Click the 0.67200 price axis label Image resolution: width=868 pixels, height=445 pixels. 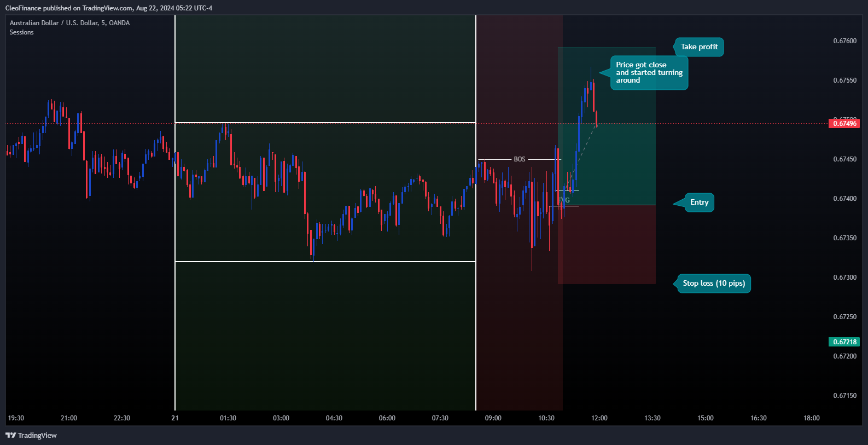pos(845,356)
